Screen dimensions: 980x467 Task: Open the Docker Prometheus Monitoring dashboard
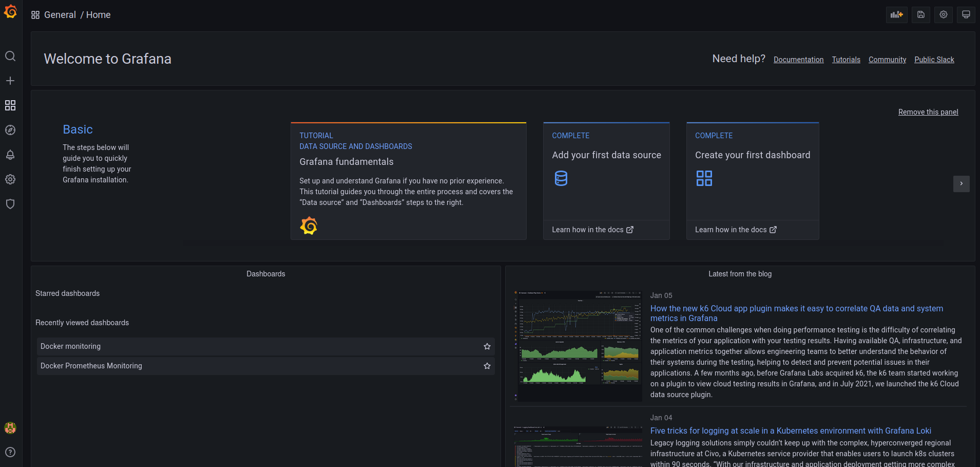point(266,366)
